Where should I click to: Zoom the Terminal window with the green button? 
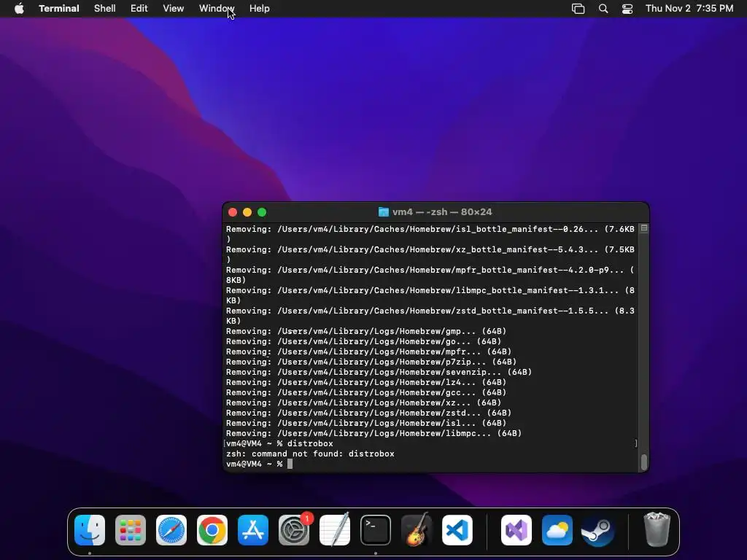pos(262,212)
